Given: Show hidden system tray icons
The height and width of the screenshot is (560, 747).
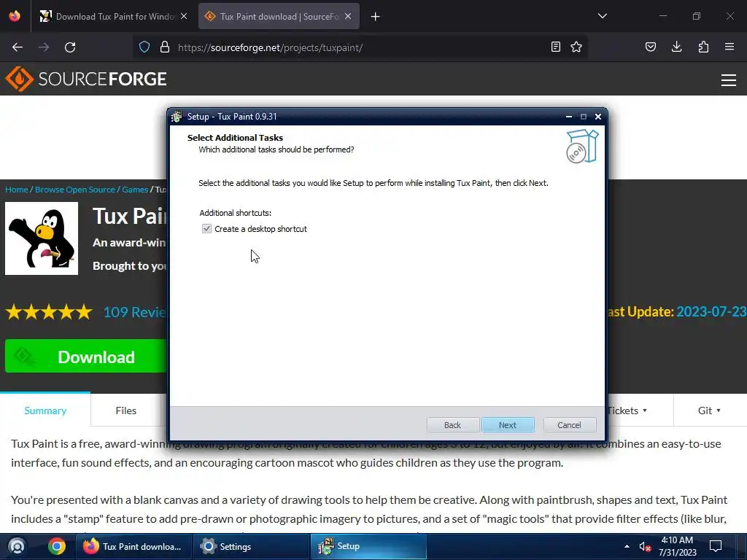Looking at the screenshot, I should (x=627, y=546).
